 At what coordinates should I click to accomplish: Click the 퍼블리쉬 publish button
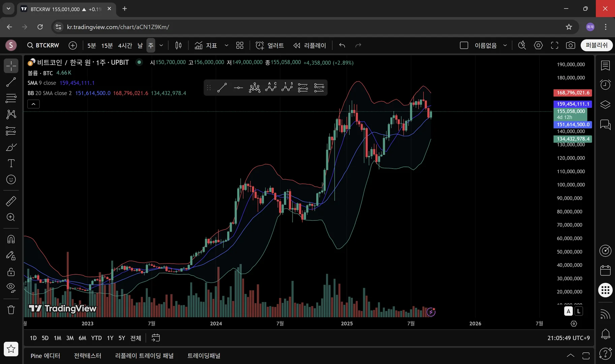[596, 45]
